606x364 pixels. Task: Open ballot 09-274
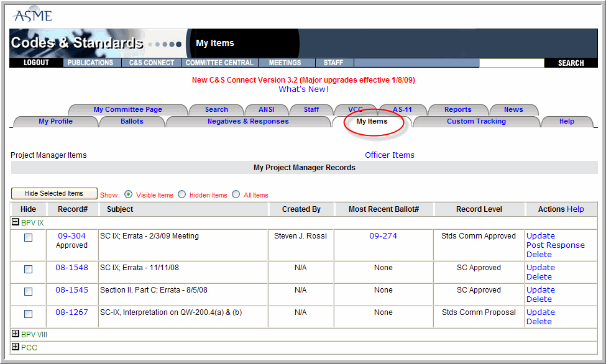[x=383, y=235]
